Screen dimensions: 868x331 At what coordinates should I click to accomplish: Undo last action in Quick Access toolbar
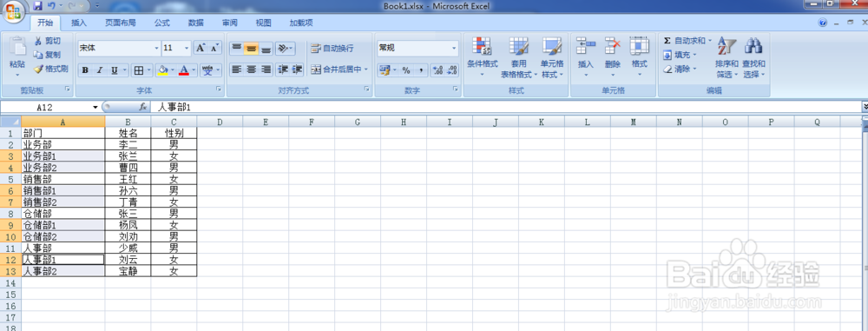51,6
